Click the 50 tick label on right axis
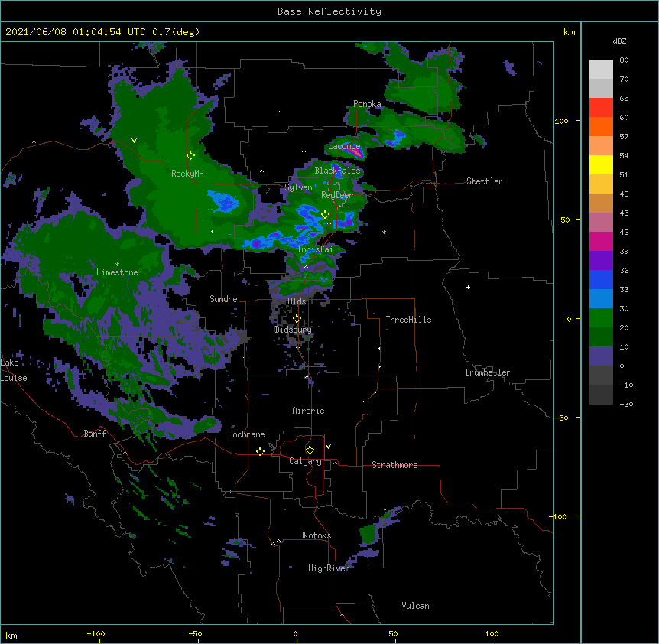This screenshot has height=644, width=659. coord(565,220)
